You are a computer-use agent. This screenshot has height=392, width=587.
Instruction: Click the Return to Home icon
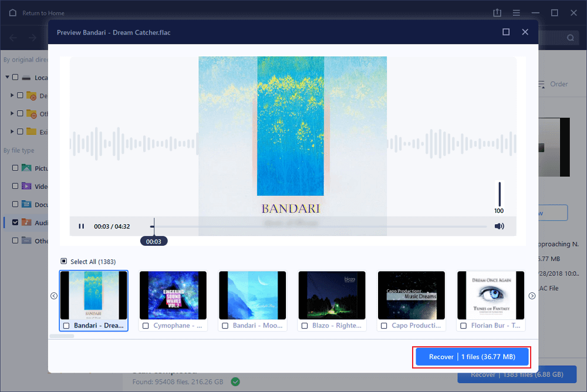[x=13, y=13]
